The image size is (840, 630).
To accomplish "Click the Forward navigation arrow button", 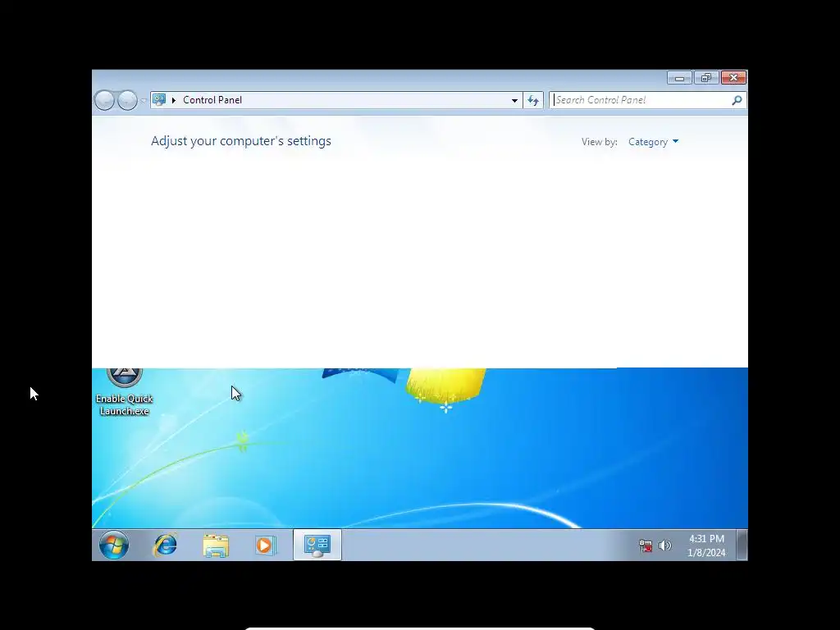I will click(x=127, y=100).
